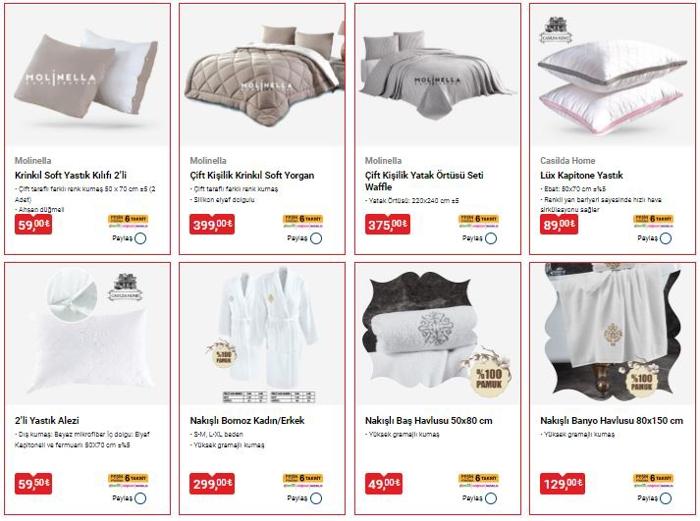Check Paylaş circle for Lüx Kapitone Yastık
Image resolution: width=700 pixels, height=521 pixels.
click(666, 238)
